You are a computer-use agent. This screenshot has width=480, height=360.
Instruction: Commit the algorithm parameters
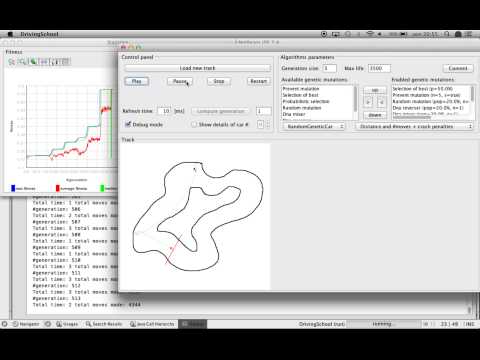point(458,68)
